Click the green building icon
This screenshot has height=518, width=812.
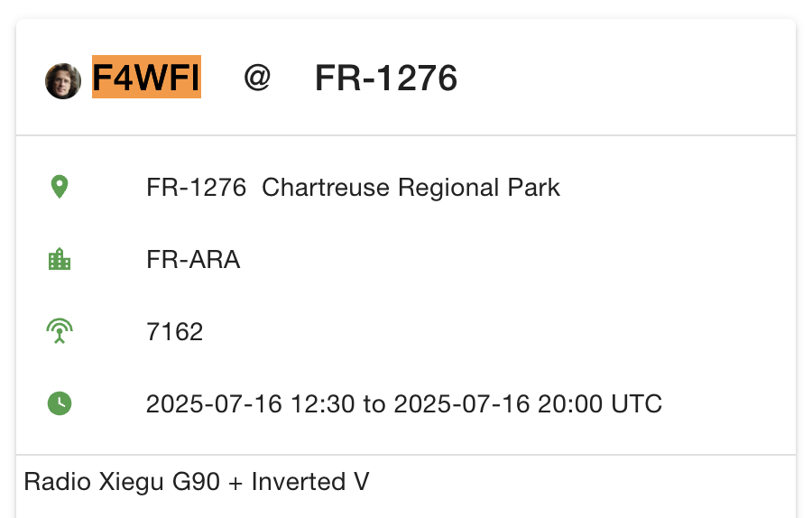point(60,260)
